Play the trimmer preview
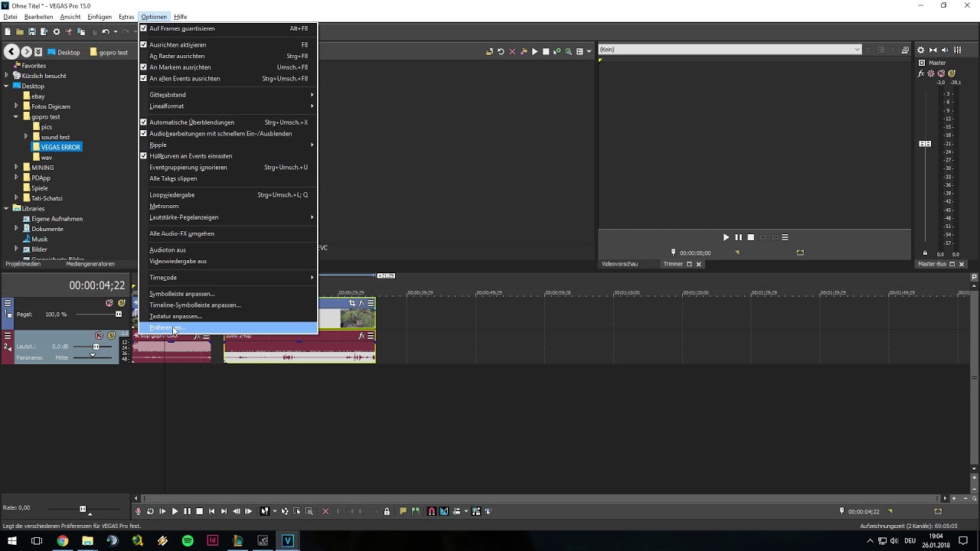This screenshot has width=980, height=551. click(x=726, y=237)
